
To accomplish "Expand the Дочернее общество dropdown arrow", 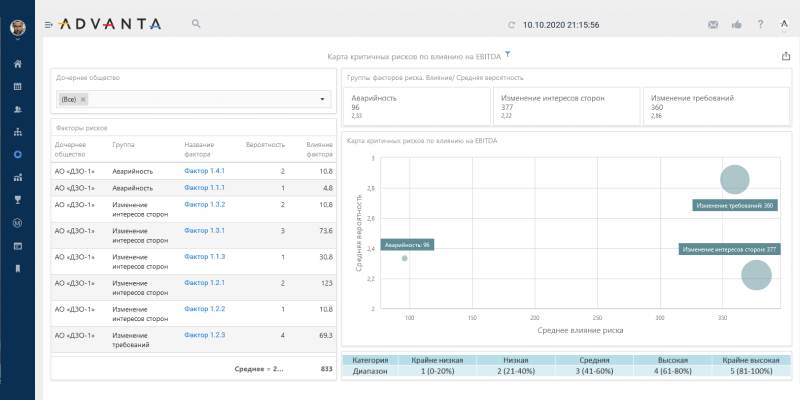I will pos(323,99).
